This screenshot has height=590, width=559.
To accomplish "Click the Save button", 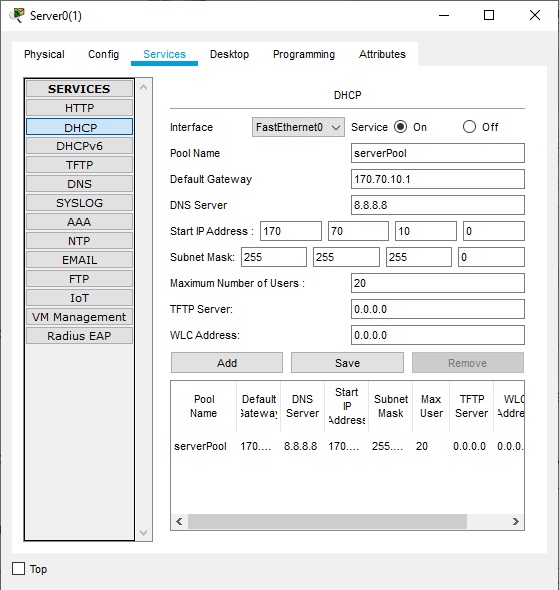I will click(347, 363).
